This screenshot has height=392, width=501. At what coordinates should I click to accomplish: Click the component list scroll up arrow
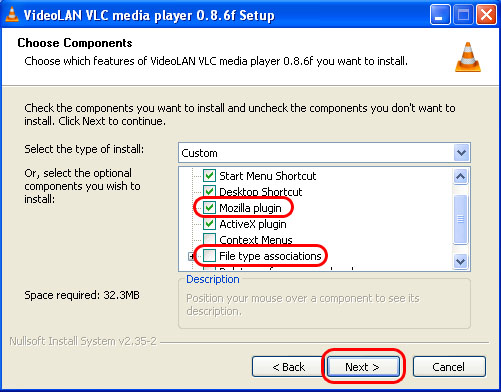[x=460, y=176]
